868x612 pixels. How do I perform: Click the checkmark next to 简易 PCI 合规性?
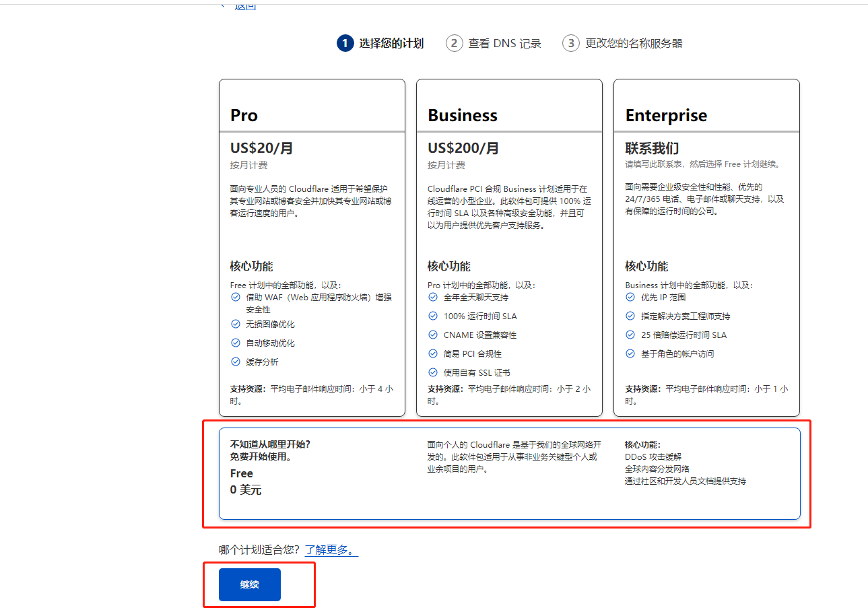point(433,353)
